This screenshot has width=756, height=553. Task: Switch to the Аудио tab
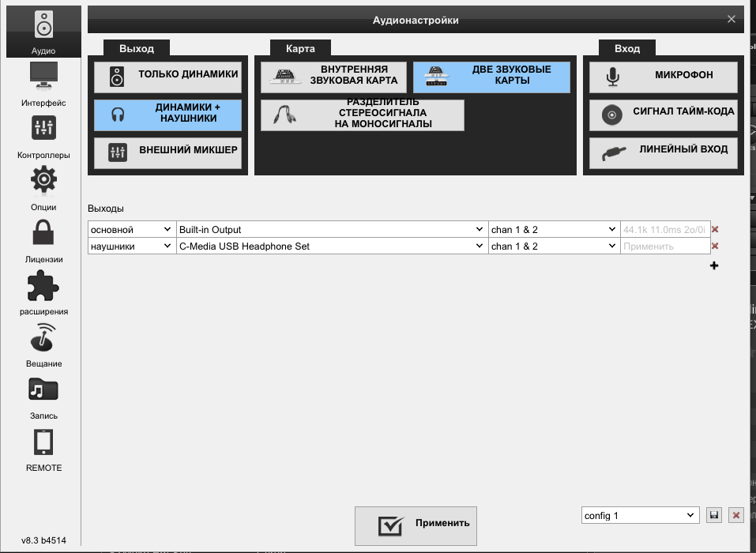click(x=43, y=32)
